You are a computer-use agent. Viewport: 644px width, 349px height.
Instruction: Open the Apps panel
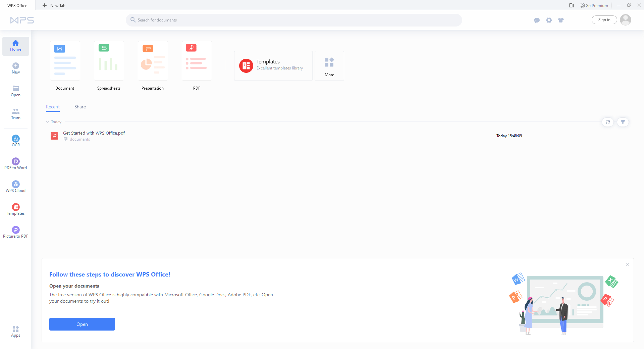coord(16,331)
